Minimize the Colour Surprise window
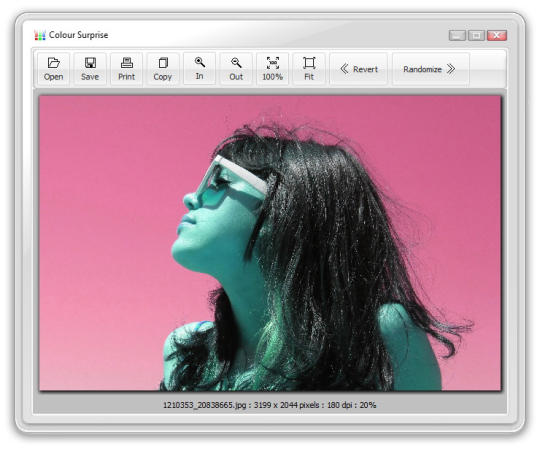 coord(457,35)
